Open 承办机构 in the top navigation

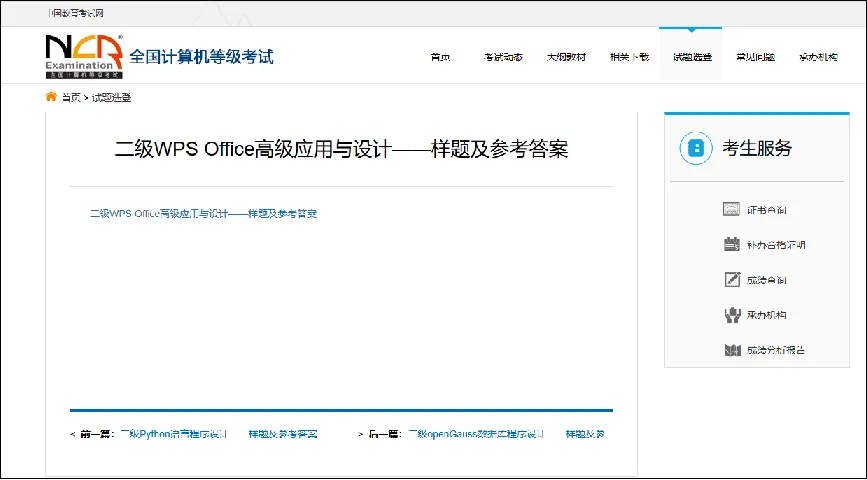pos(818,57)
